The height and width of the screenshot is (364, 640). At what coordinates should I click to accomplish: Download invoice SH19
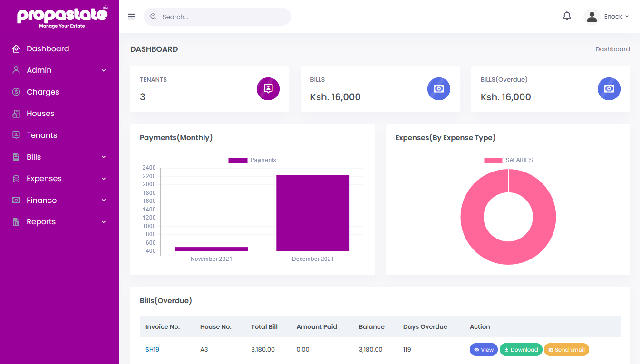pyautogui.click(x=521, y=350)
